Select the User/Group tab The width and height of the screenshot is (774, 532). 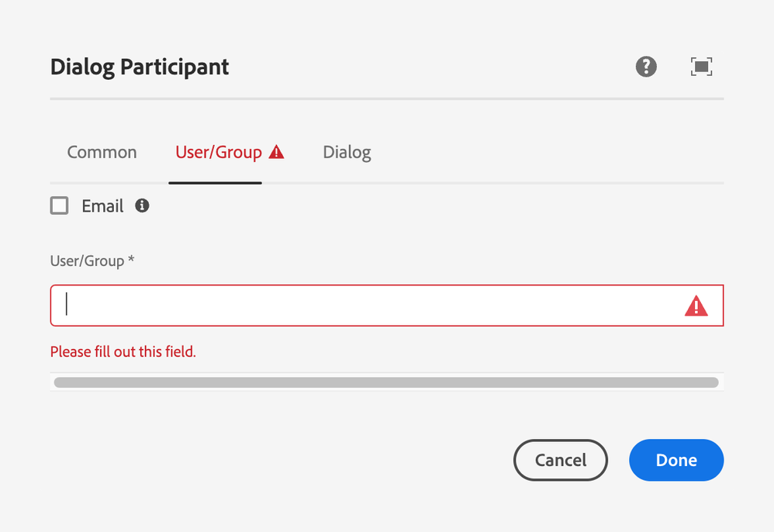[x=219, y=153]
